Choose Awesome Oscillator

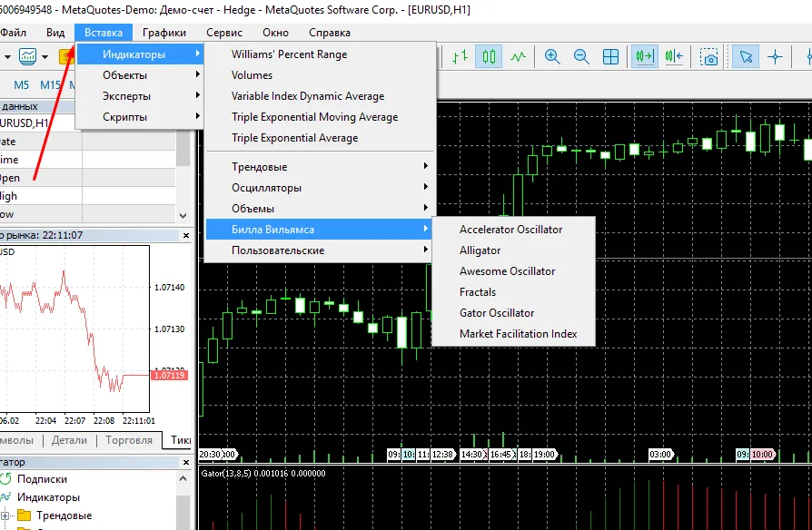[514, 271]
